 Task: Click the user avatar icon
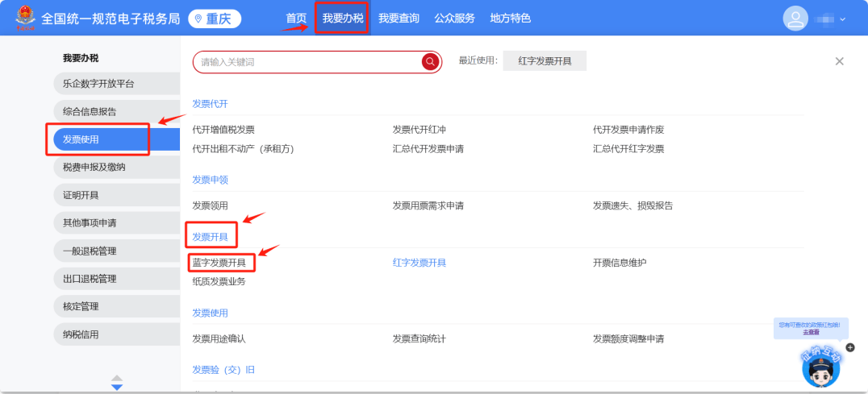click(x=795, y=19)
